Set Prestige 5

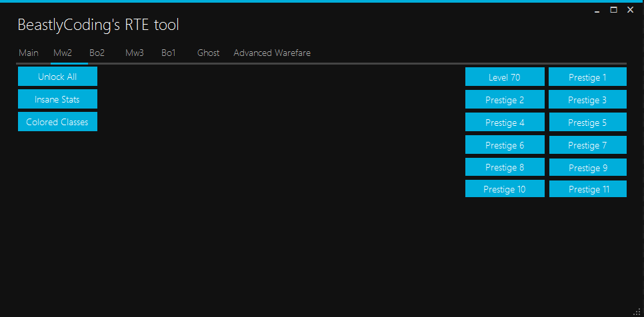587,123
